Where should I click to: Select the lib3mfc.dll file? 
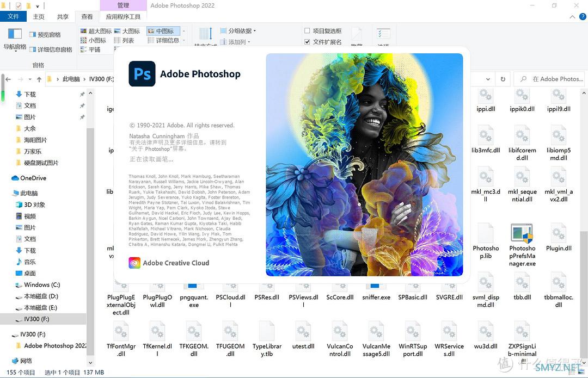click(x=486, y=140)
